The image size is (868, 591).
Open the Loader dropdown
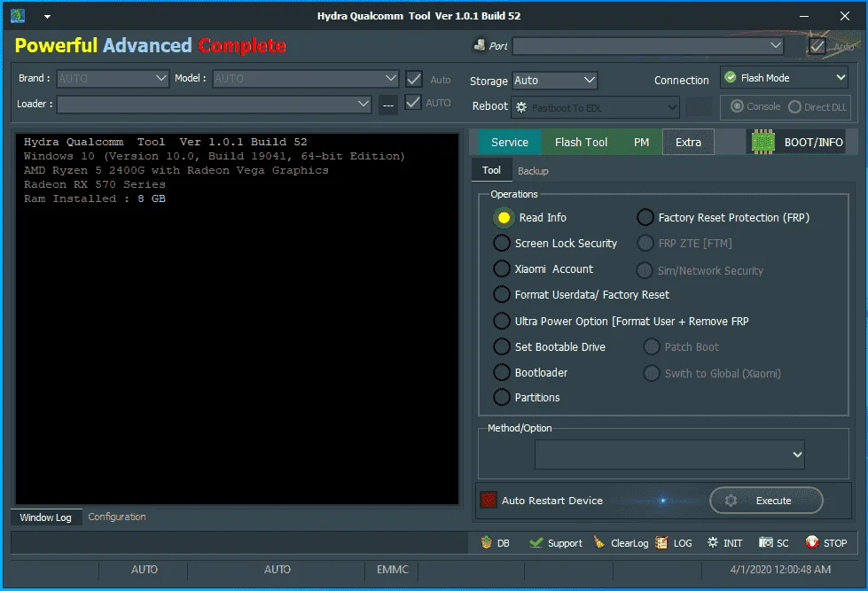click(214, 104)
